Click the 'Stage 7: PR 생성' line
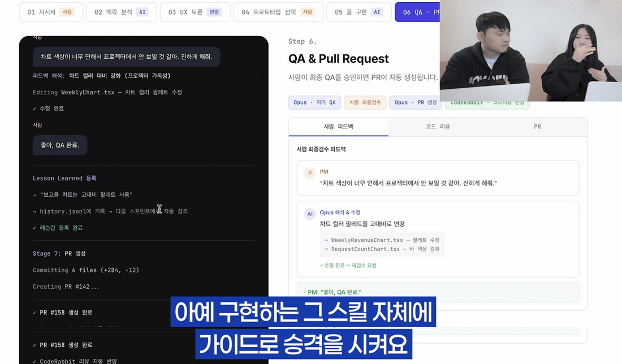This screenshot has width=622, height=364. click(x=59, y=253)
